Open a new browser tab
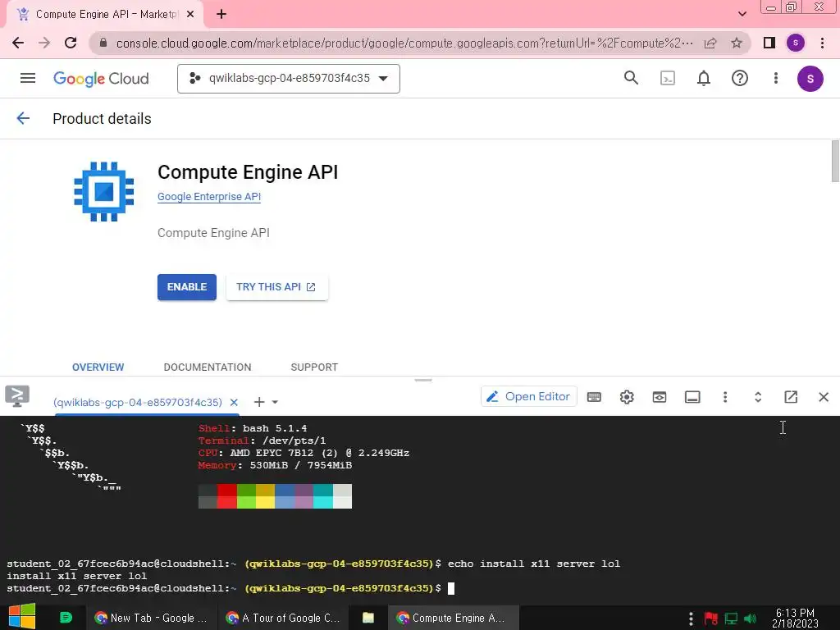The image size is (840, 630). tap(221, 15)
